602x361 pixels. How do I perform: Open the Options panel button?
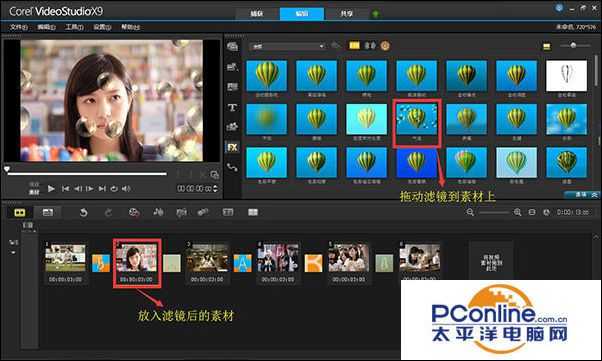582,195
